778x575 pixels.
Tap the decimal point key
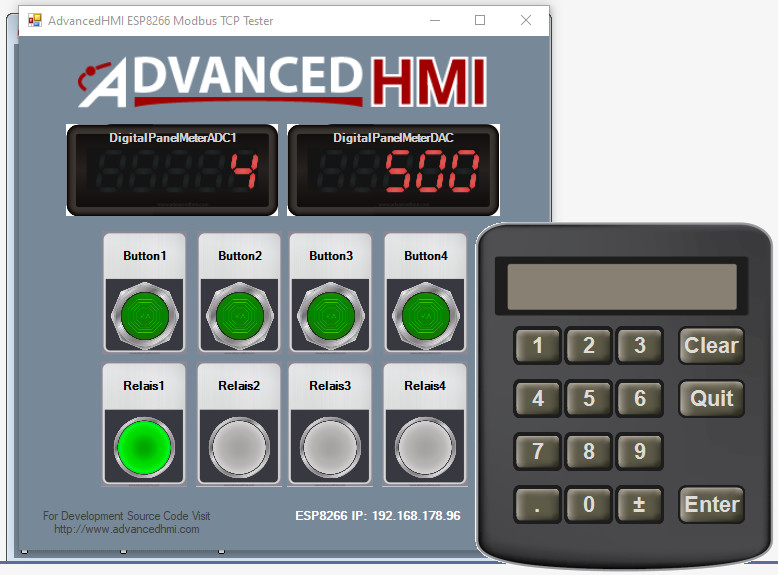pos(537,505)
